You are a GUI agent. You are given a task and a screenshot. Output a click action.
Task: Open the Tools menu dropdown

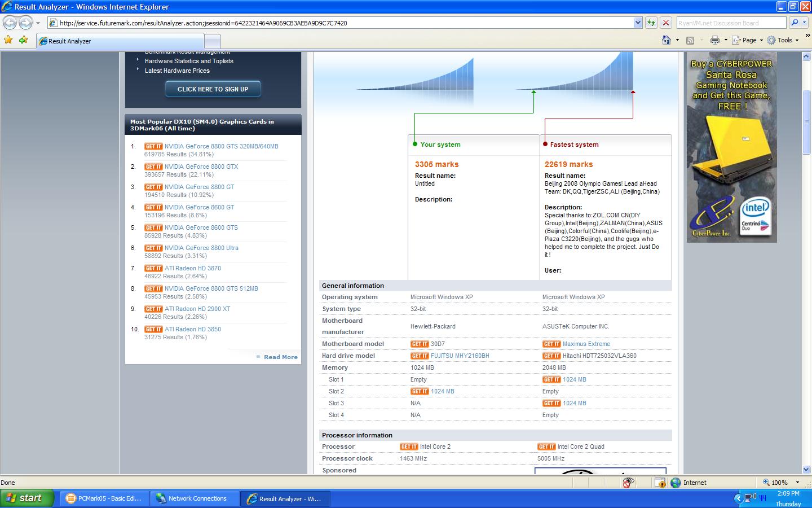[783, 40]
